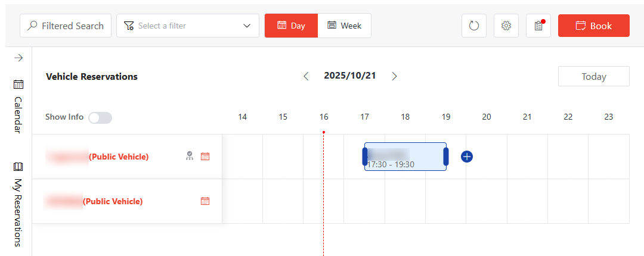Click the Today button
This screenshot has width=644, height=256.
(x=593, y=76)
